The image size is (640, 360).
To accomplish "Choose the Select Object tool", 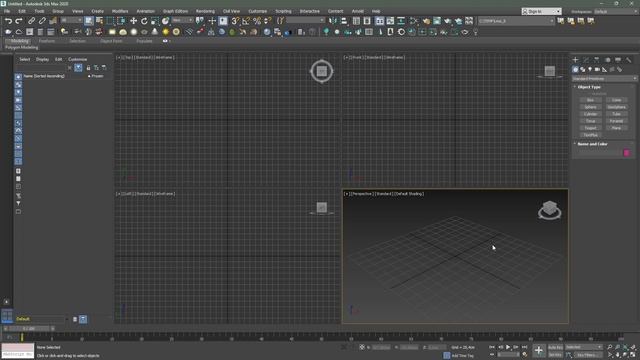I will (89, 21).
